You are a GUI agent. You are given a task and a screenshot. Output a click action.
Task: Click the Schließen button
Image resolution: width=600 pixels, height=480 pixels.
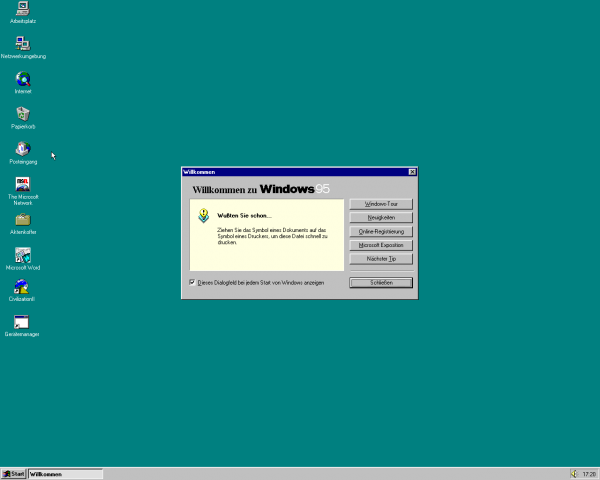381,282
